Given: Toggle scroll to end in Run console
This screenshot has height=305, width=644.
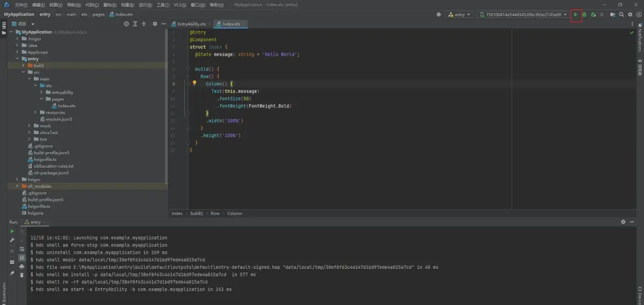Looking at the screenshot, I should [x=22, y=258].
